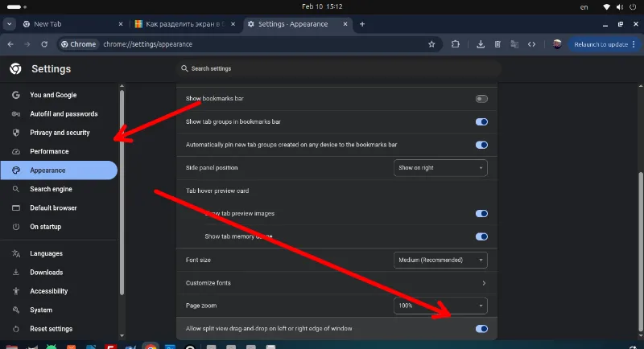Open the Downloads toolbar icon
The height and width of the screenshot is (349, 644).
tap(480, 44)
